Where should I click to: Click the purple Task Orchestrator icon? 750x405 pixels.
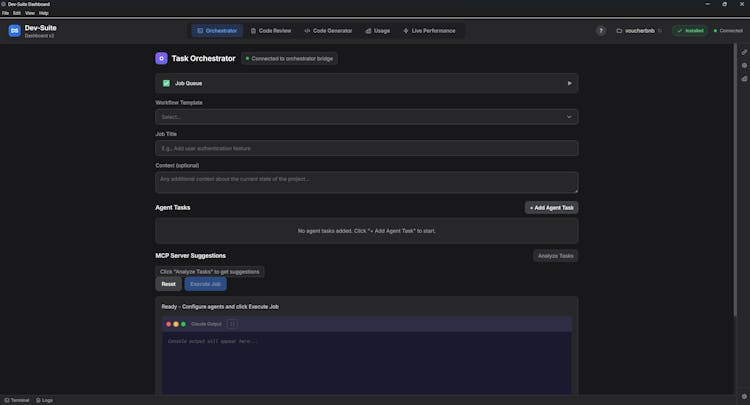coord(161,59)
